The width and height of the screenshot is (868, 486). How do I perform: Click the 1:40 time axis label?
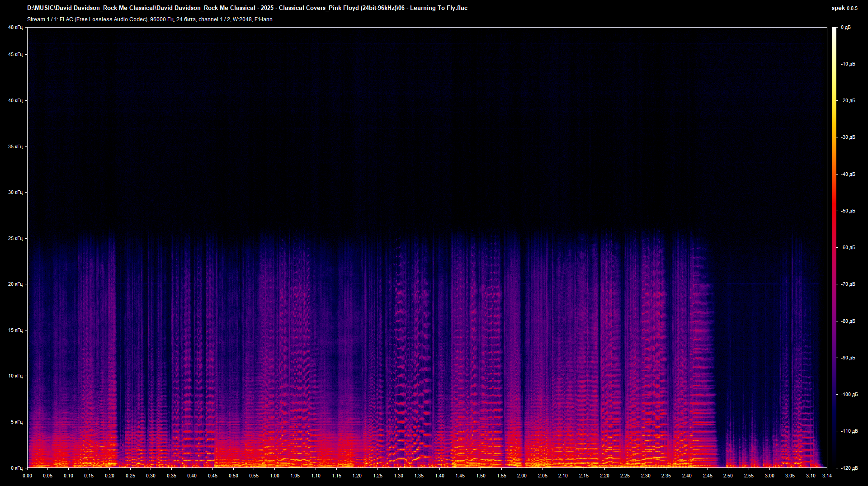click(440, 476)
